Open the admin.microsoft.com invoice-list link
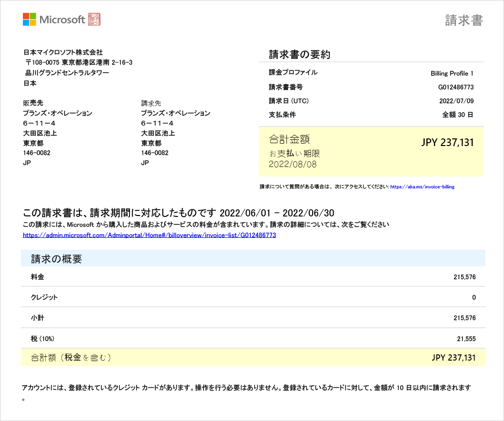Viewport: 504px width, 421px height. click(x=149, y=235)
